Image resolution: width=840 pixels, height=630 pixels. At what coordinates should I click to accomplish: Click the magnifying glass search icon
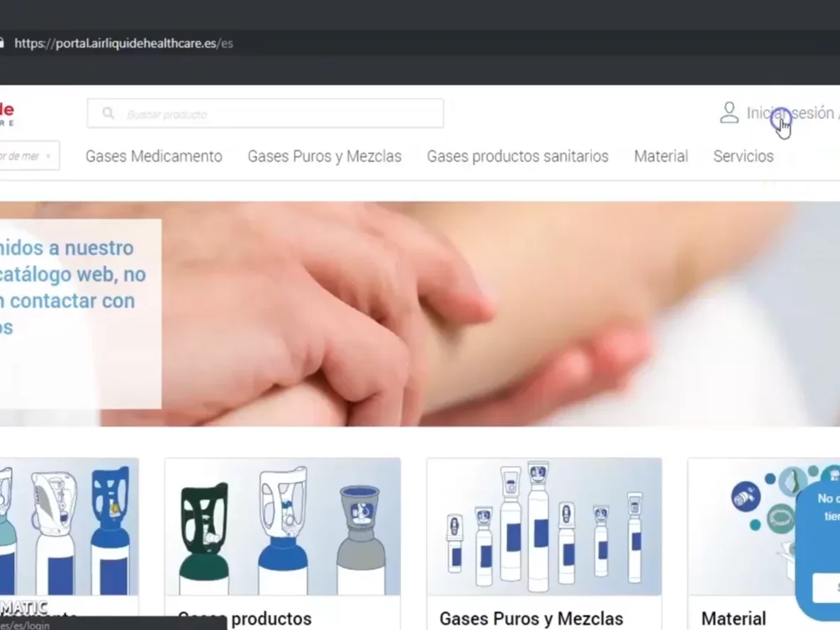[108, 113]
